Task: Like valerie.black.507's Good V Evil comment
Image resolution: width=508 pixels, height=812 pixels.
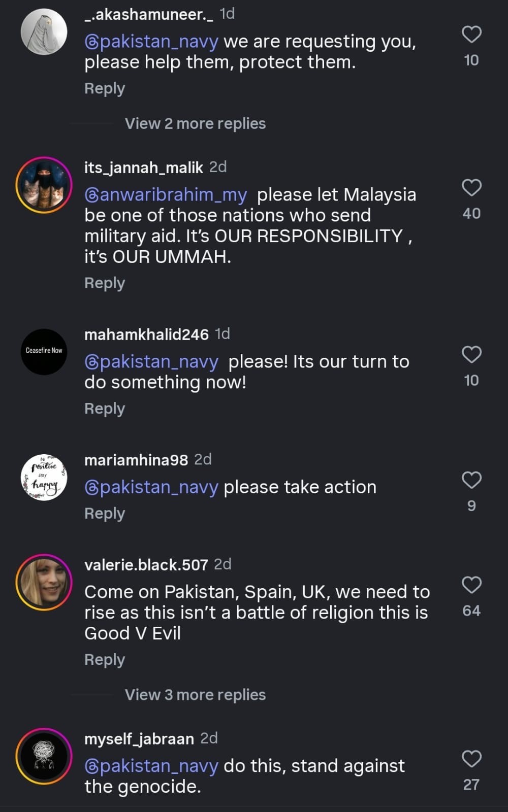Action: pos(471,585)
